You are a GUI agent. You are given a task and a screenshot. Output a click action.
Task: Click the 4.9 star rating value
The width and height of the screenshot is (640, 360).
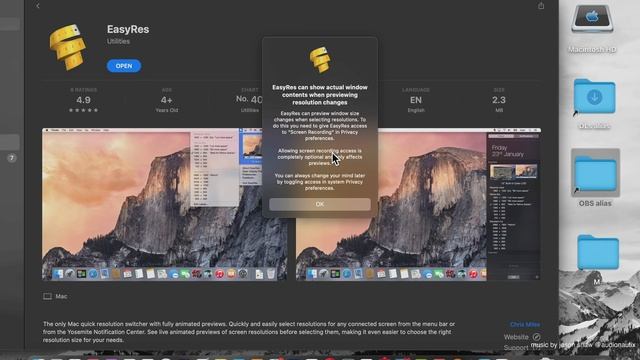coord(83,100)
